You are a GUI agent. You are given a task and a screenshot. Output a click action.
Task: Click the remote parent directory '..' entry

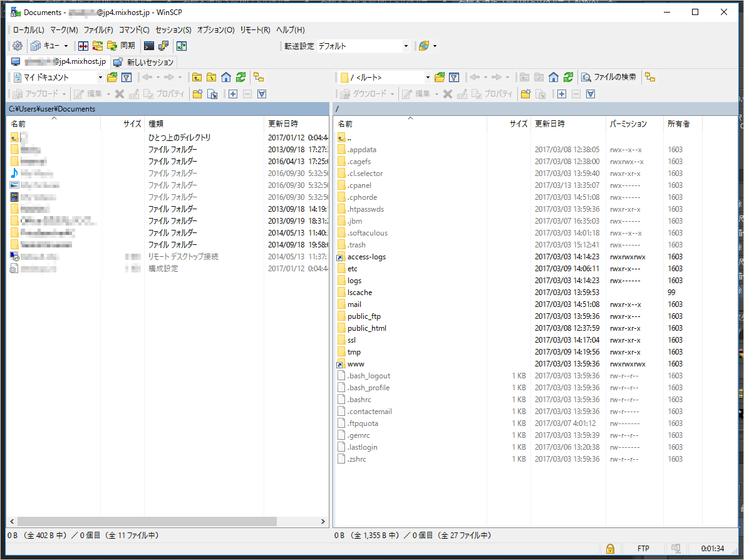coord(349,138)
